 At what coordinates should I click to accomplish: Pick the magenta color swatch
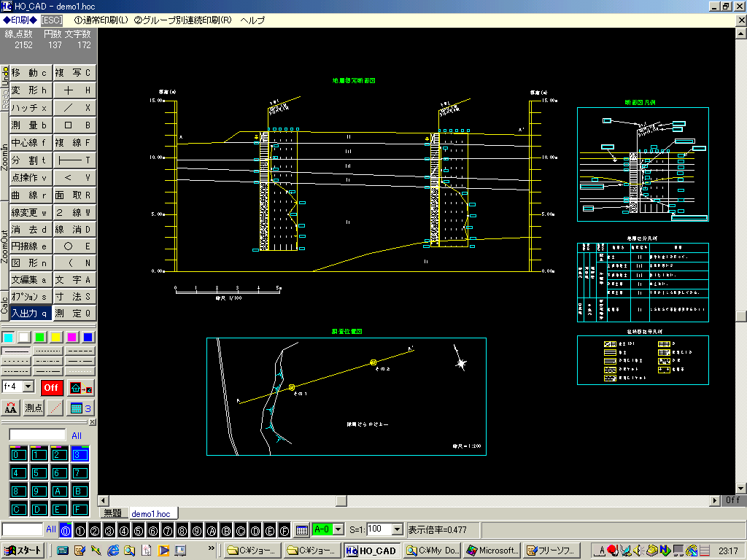pos(72,338)
